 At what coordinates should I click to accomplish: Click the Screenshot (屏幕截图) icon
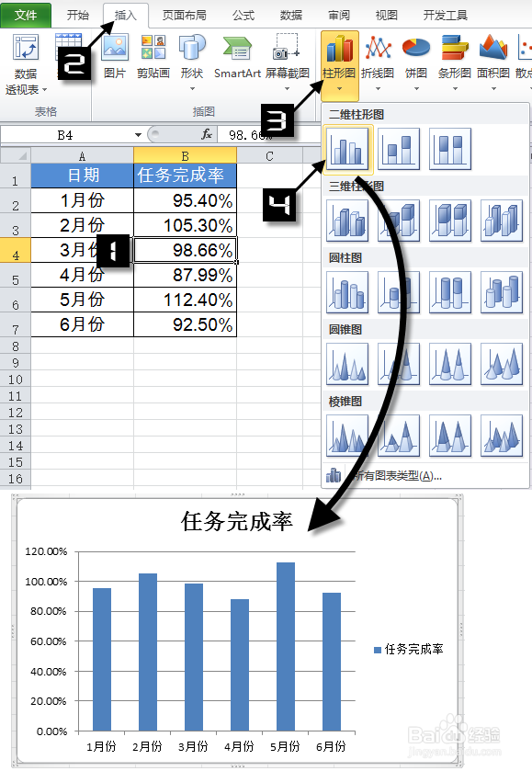tap(288, 47)
